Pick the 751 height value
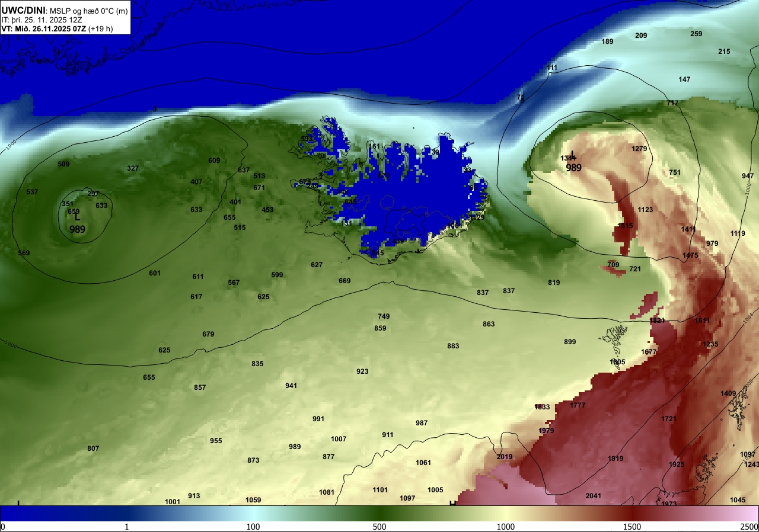Screen dimensions: 759x532 click(675, 172)
